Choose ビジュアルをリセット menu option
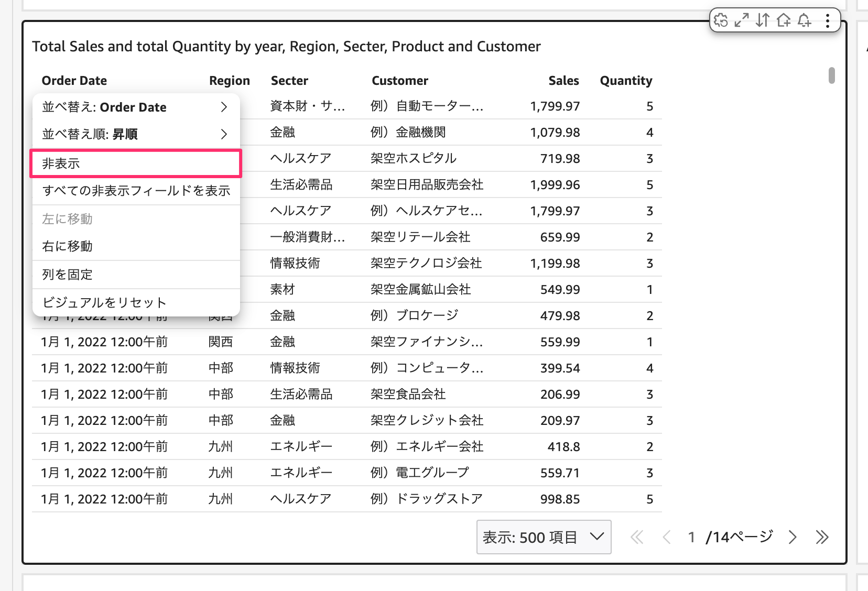The height and width of the screenshot is (591, 868). click(x=136, y=302)
